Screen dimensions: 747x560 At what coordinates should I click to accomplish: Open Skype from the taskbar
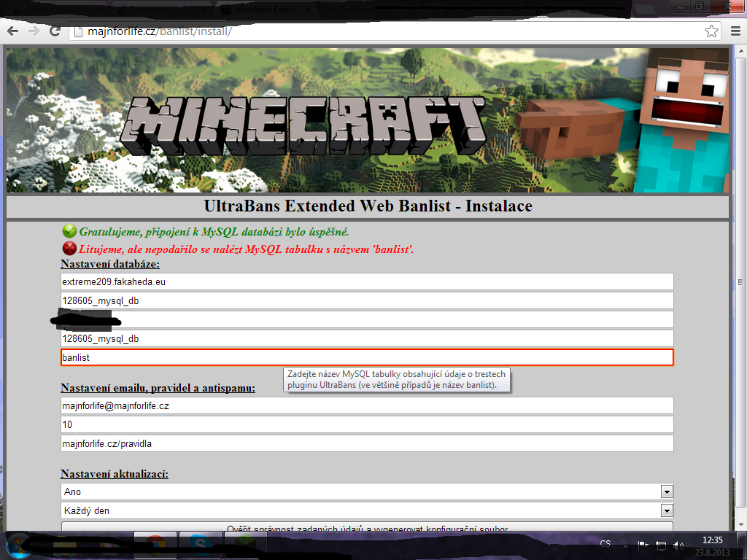click(200, 545)
